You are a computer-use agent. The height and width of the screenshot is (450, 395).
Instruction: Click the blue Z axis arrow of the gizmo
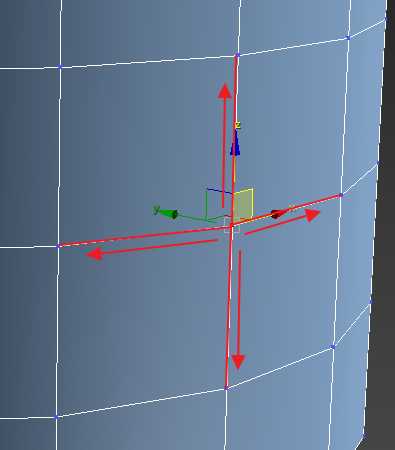coord(235,143)
